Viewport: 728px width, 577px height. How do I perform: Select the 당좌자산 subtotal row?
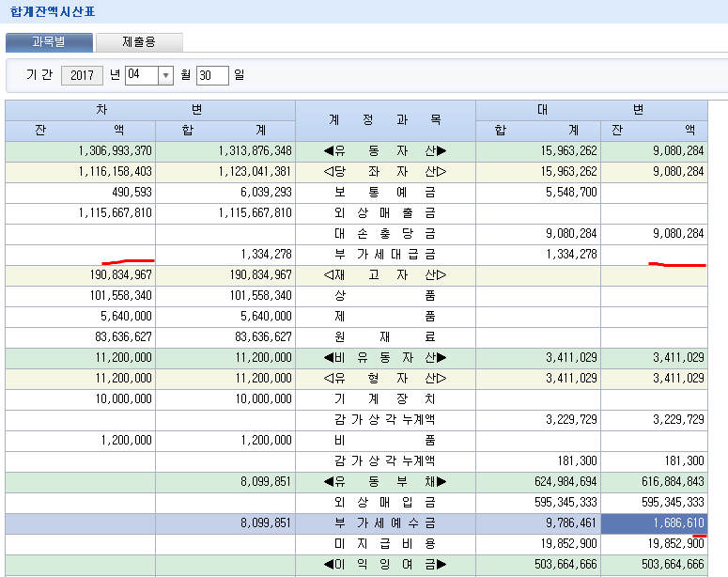(385, 172)
